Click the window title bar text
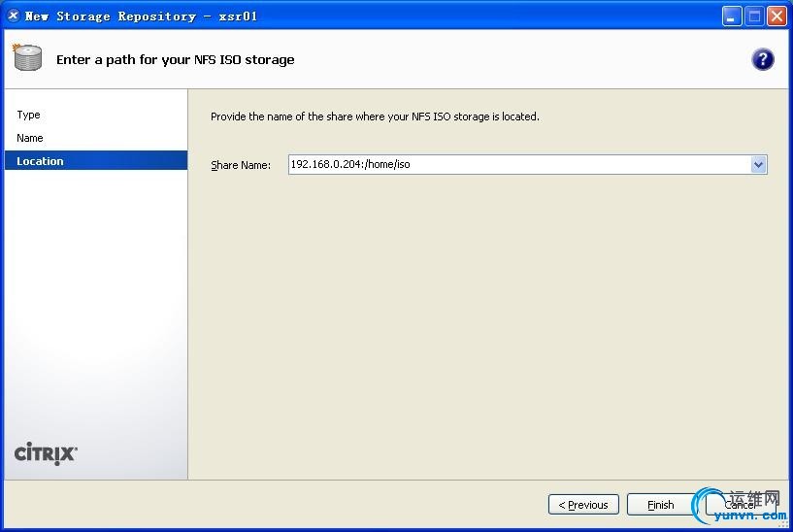This screenshot has width=793, height=532. (x=141, y=17)
